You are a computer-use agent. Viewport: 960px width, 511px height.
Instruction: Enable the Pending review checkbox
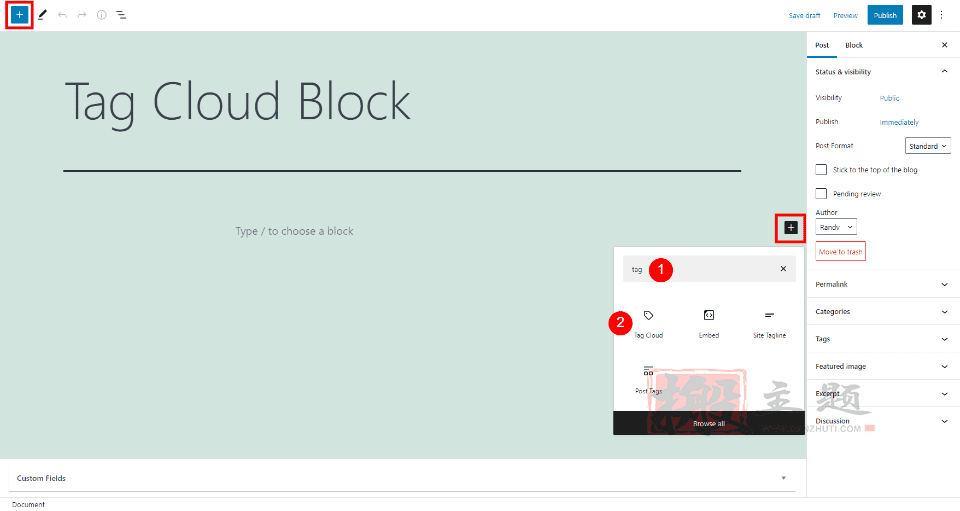pyautogui.click(x=821, y=193)
